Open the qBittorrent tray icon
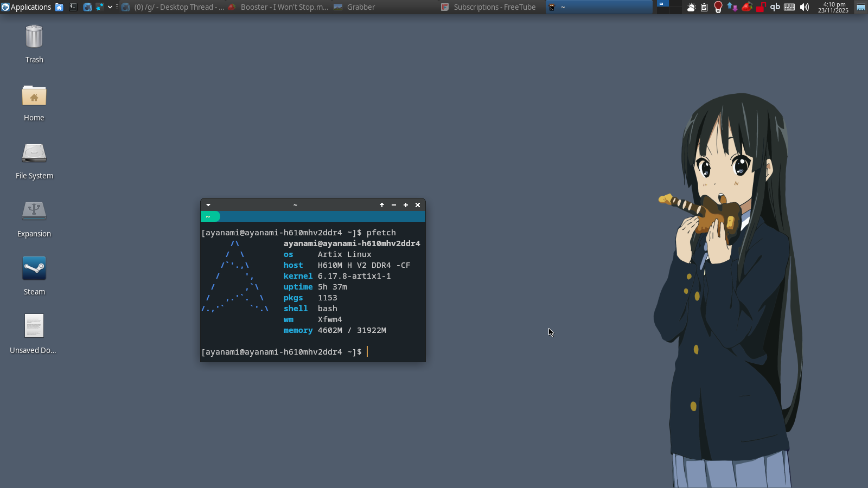Screen dimensions: 868x488 [775, 7]
